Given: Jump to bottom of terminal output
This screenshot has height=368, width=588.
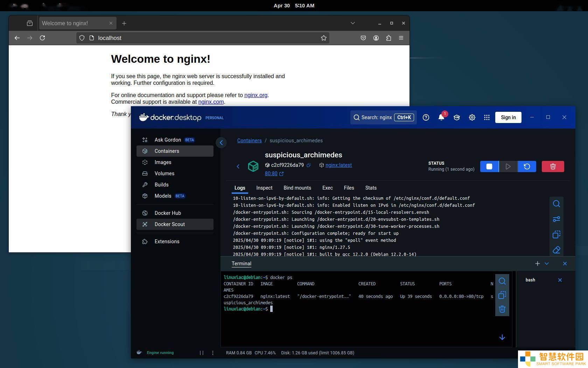Looking at the screenshot, I should pyautogui.click(x=502, y=337).
